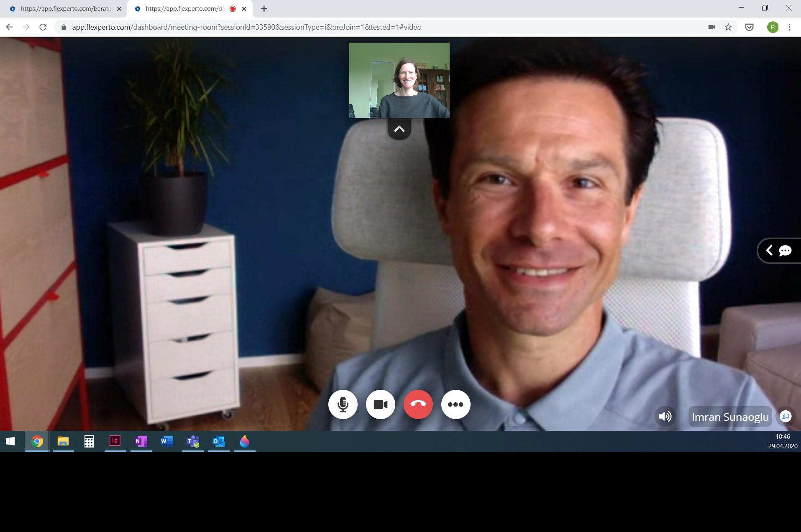Open the Chrome three-dot menu
The image size is (801, 532).
click(789, 27)
